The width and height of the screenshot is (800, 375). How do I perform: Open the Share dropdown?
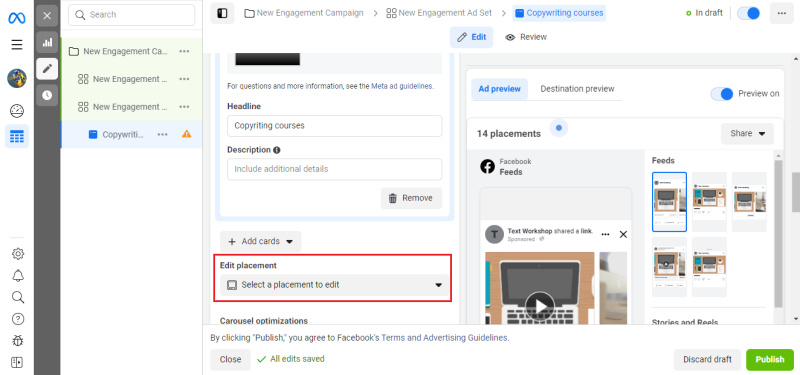point(747,134)
